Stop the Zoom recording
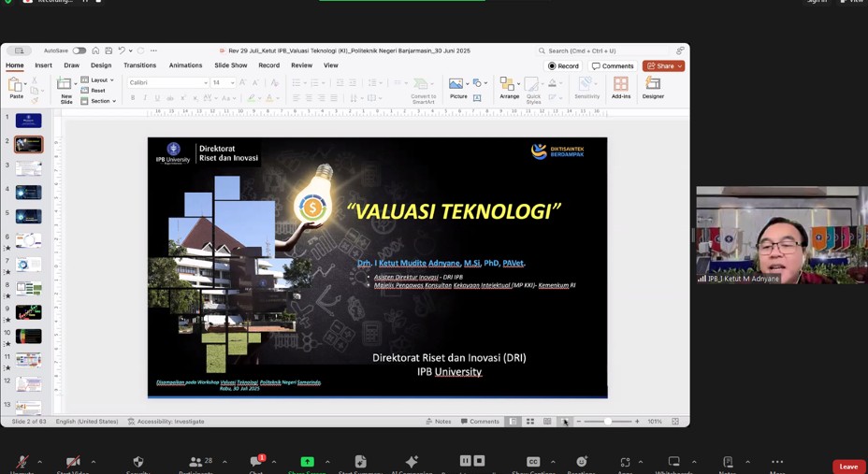868x474 pixels. 480,461
